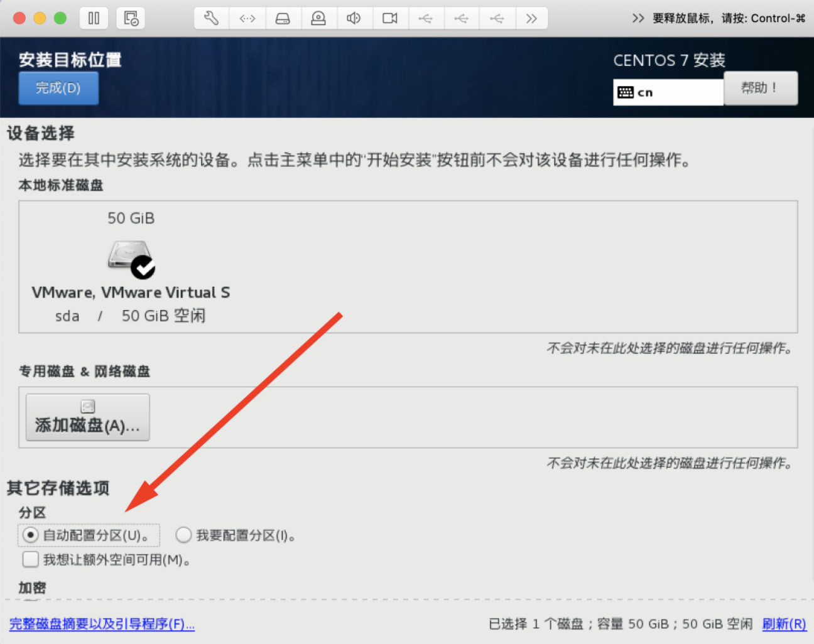Click the green macOS fullscreen button
The height and width of the screenshot is (644, 814).
60,18
